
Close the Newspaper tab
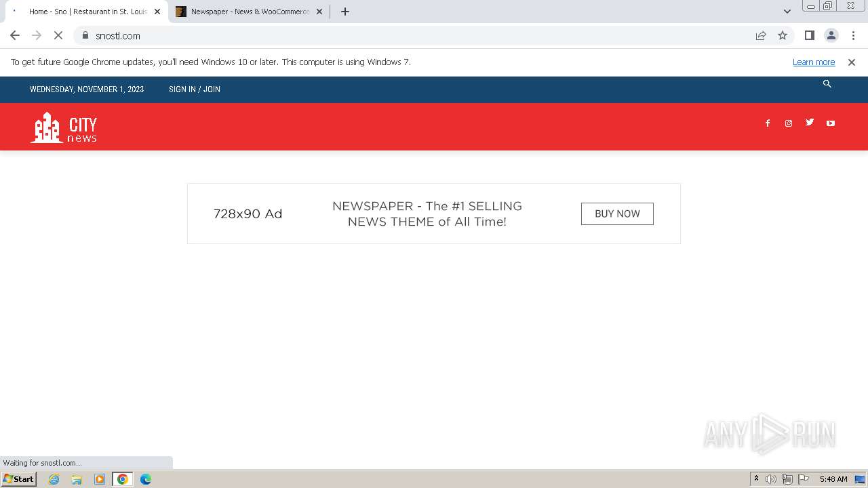319,12
